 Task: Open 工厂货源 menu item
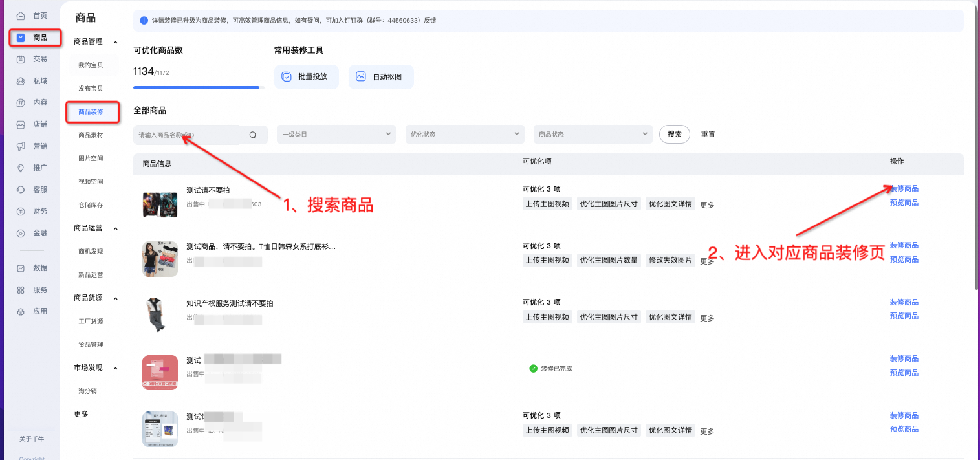[x=91, y=322]
